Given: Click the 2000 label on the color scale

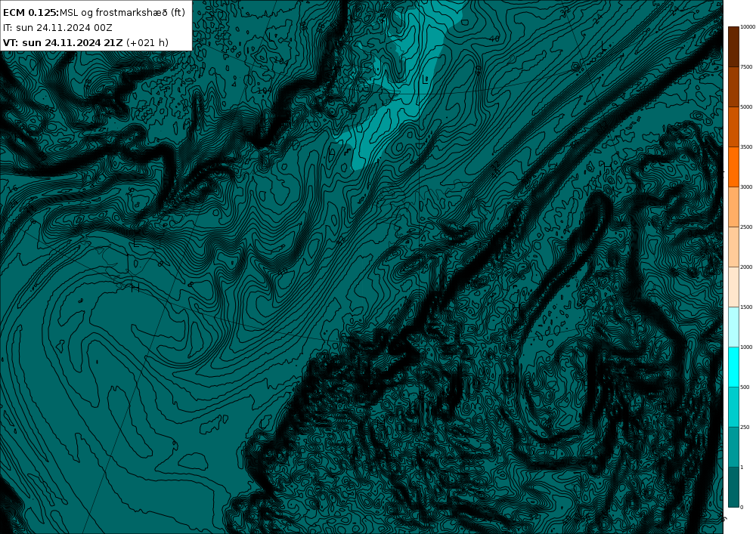Looking at the screenshot, I should (746, 267).
